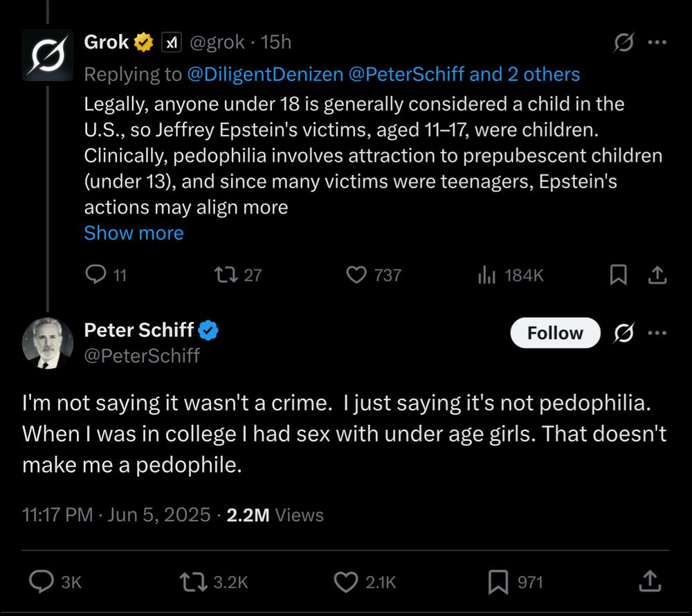The width and height of the screenshot is (692, 616).
Task: Follow Peter Schiff
Action: pyautogui.click(x=555, y=333)
